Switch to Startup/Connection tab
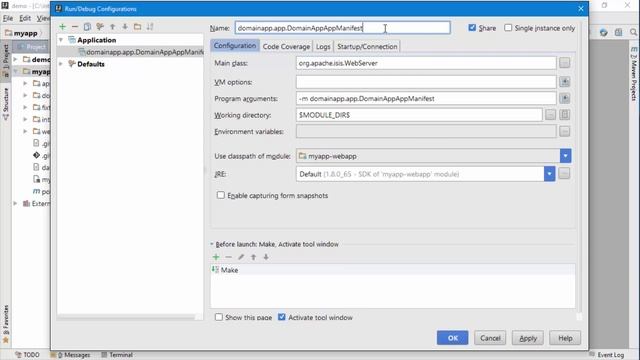The width and height of the screenshot is (640, 360). tap(367, 46)
